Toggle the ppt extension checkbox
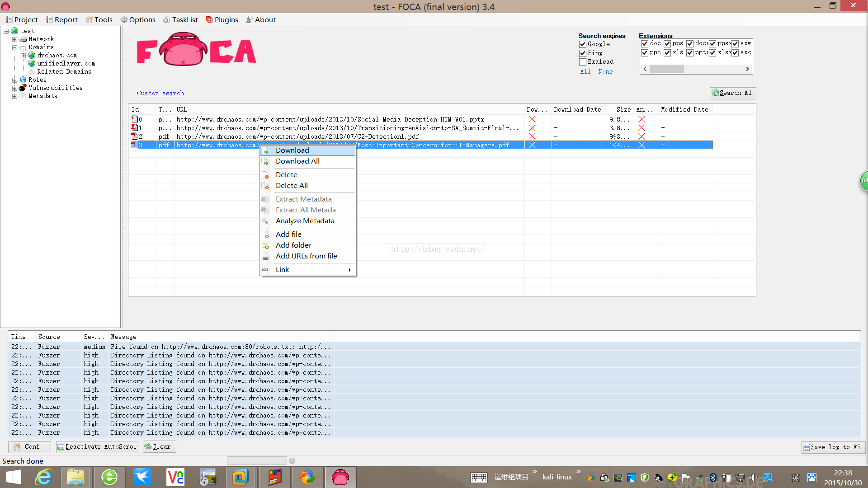868x488 pixels. 645,53
